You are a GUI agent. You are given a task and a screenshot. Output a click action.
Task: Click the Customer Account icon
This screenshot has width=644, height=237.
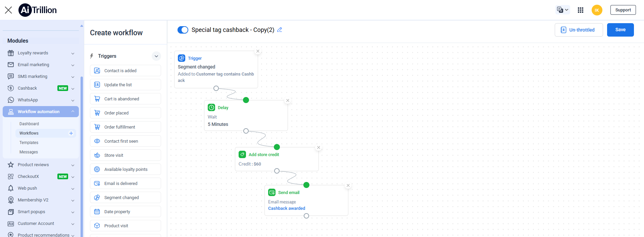coord(11,224)
